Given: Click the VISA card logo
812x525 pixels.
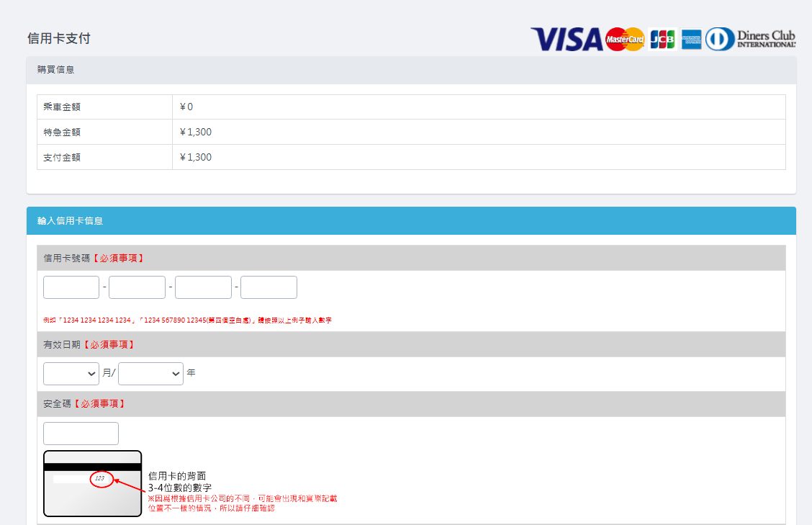Looking at the screenshot, I should (566, 39).
